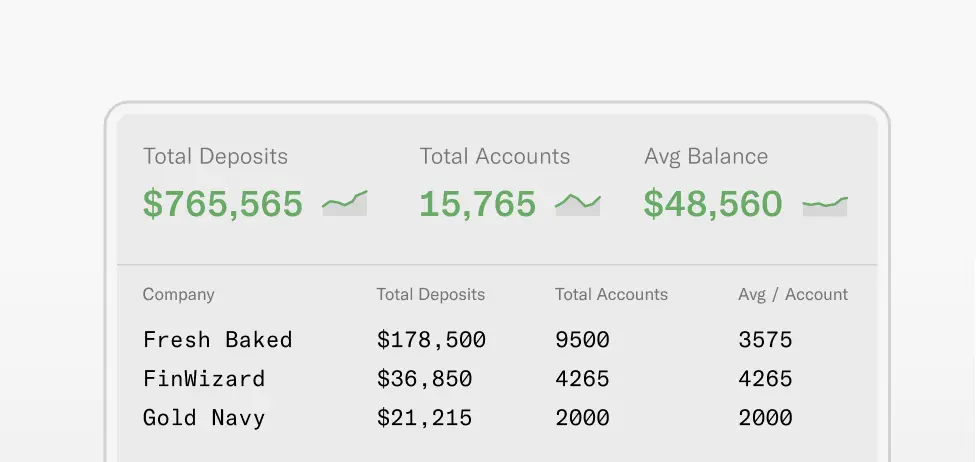Click the Avg Balance sparkline chart icon
Screen dimensions: 976x462
(x=825, y=205)
